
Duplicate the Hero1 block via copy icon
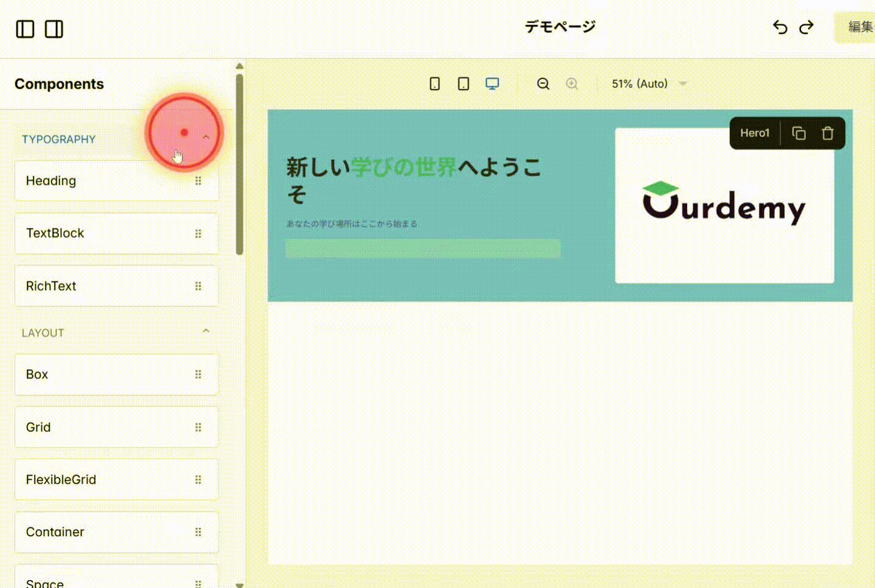(x=798, y=133)
